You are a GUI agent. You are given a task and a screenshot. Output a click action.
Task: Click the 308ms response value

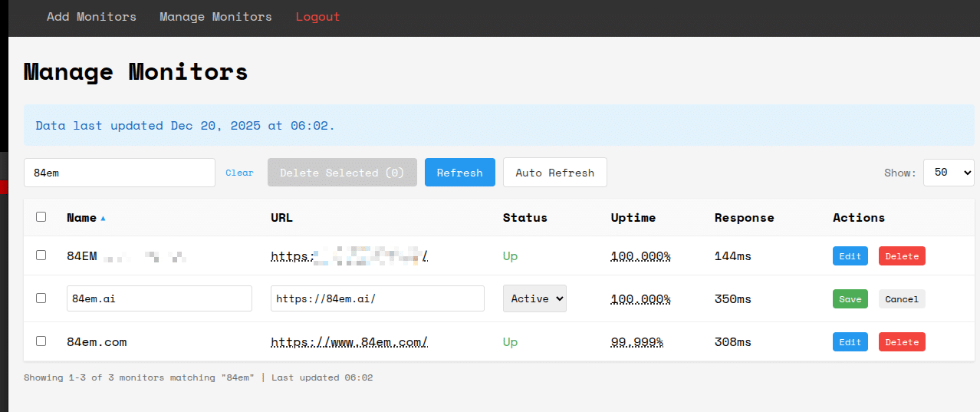pos(733,342)
